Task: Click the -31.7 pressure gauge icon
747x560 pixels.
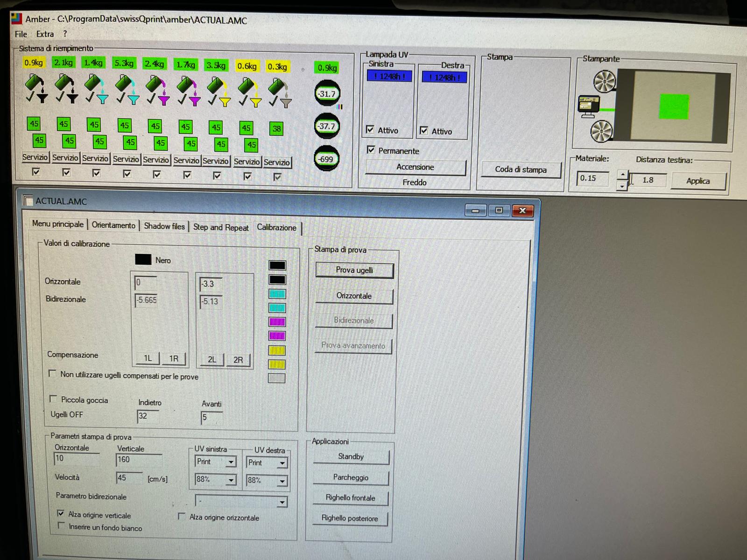Action: [x=327, y=94]
